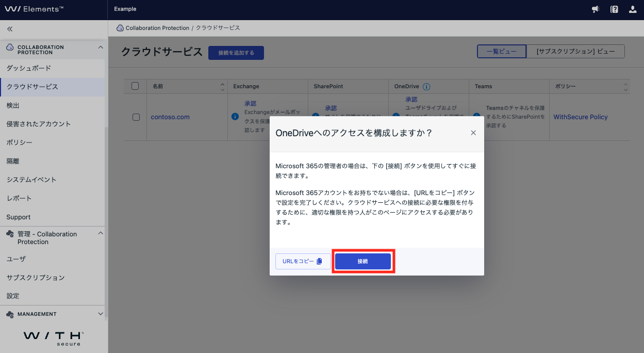Image resolution: width=644 pixels, height=353 pixels.
Task: Open the WithSecure Policy link
Action: tap(581, 117)
